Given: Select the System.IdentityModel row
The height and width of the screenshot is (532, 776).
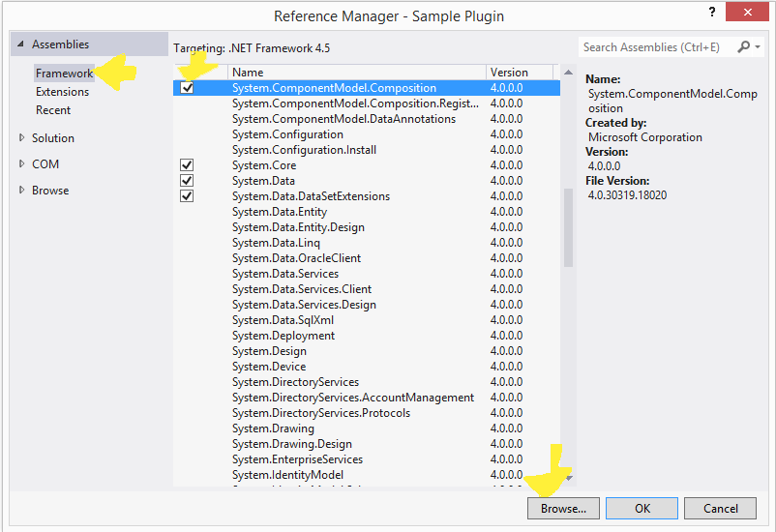Looking at the screenshot, I should 367,475.
